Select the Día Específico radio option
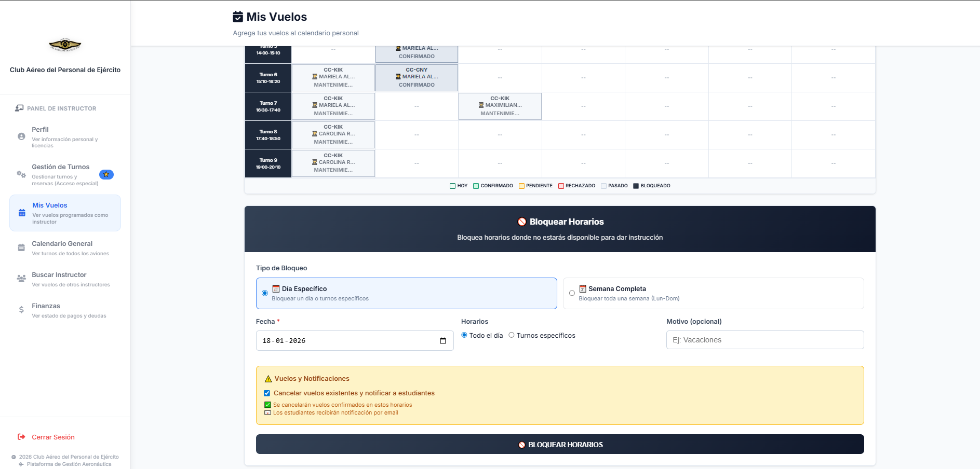The height and width of the screenshot is (469, 980). click(x=265, y=293)
